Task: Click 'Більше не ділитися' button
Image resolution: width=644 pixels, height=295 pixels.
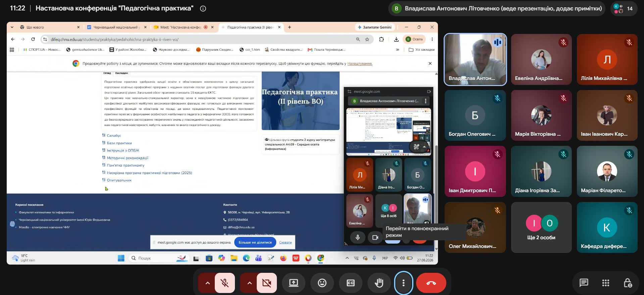Action: [255, 242]
